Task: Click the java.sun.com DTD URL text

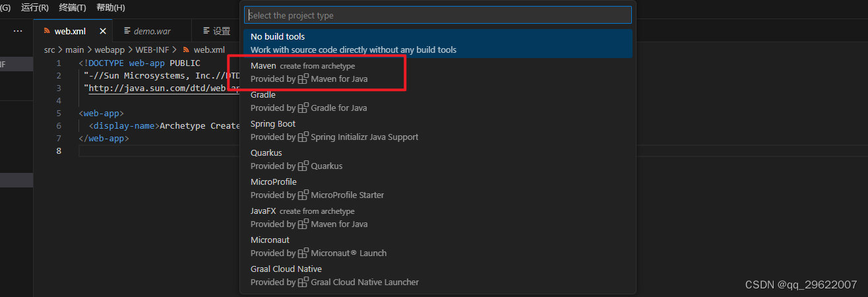Action: pos(164,88)
